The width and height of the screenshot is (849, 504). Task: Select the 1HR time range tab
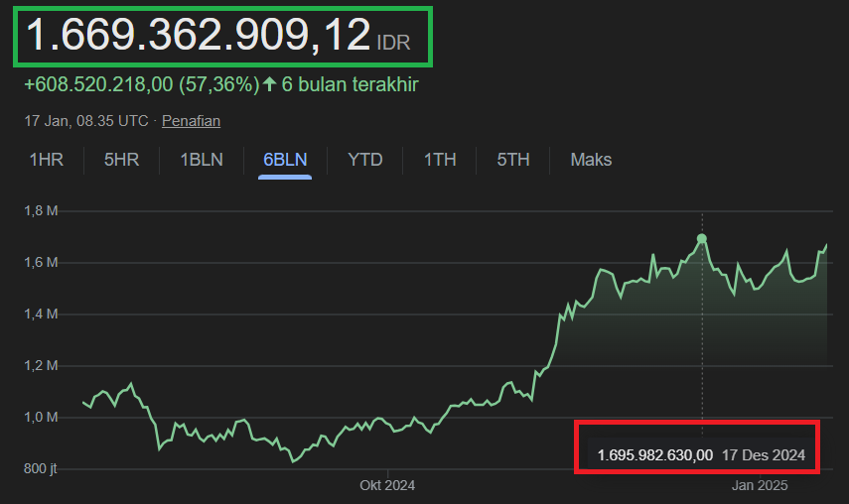(47, 160)
